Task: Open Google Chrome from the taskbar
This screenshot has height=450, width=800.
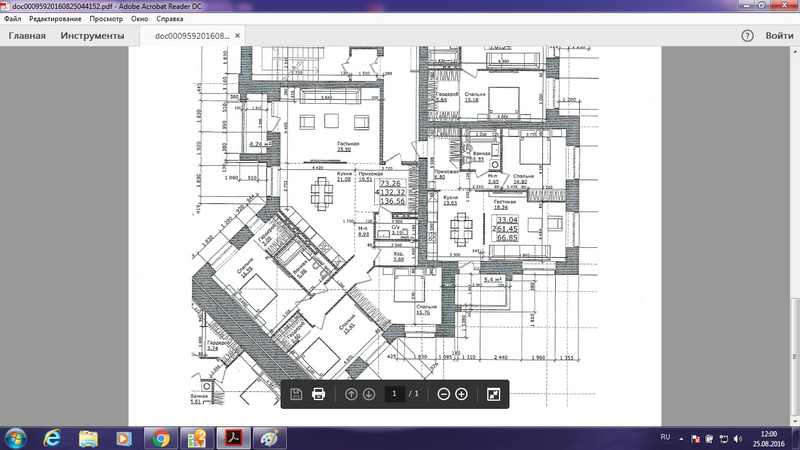Action: coord(160,438)
